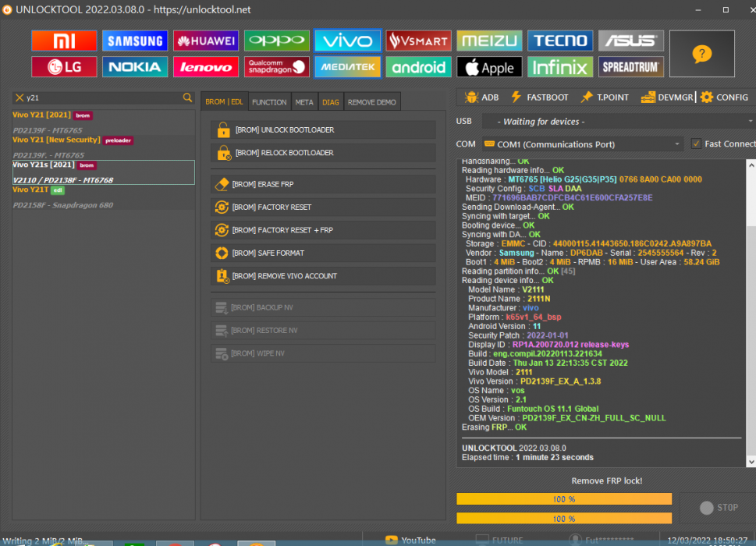
Task: Click [BROM] UNLOCK BOOTLOADER button
Action: tap(323, 129)
